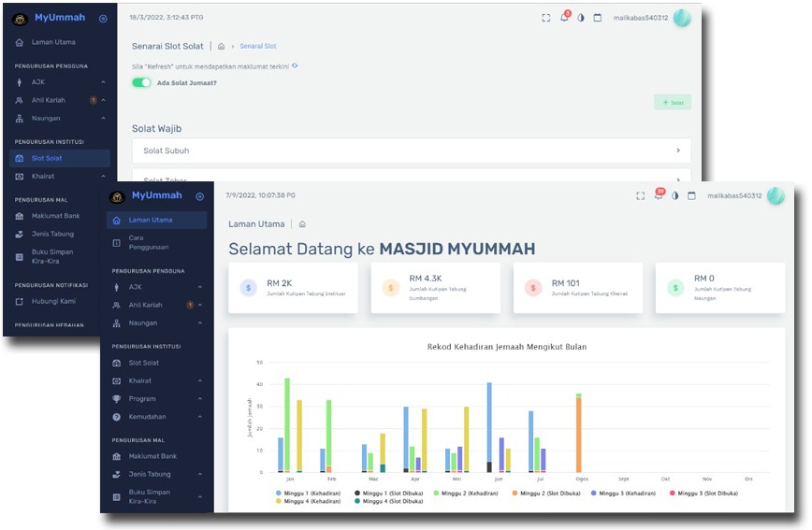The image size is (812, 530).
Task: Click the notification bell showing the 99 badge
Action: (659, 195)
